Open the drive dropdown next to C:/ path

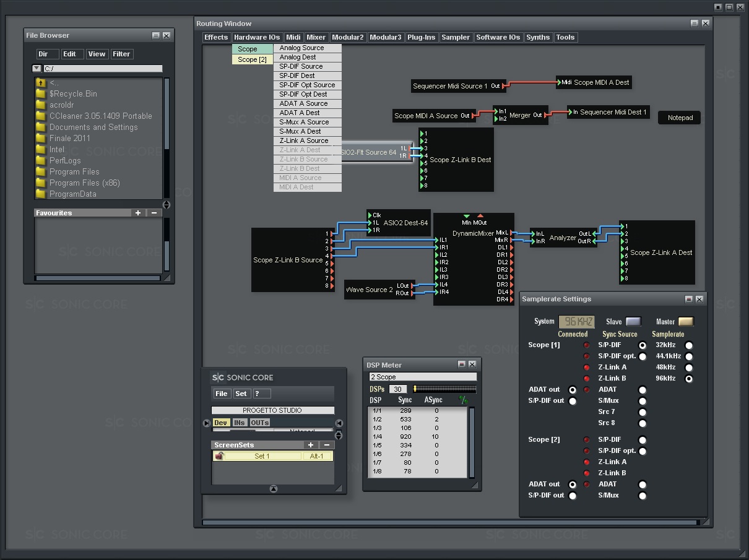pyautogui.click(x=37, y=69)
